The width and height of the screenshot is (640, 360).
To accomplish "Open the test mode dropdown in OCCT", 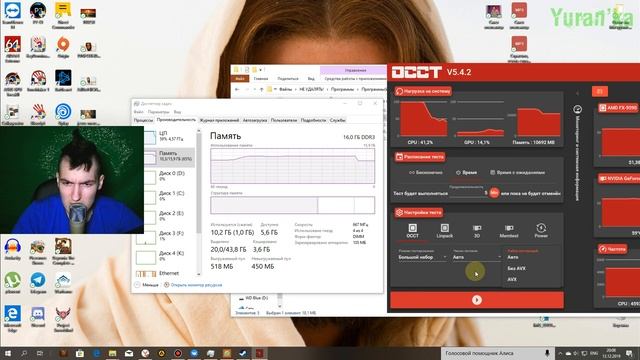I will click(422, 257).
